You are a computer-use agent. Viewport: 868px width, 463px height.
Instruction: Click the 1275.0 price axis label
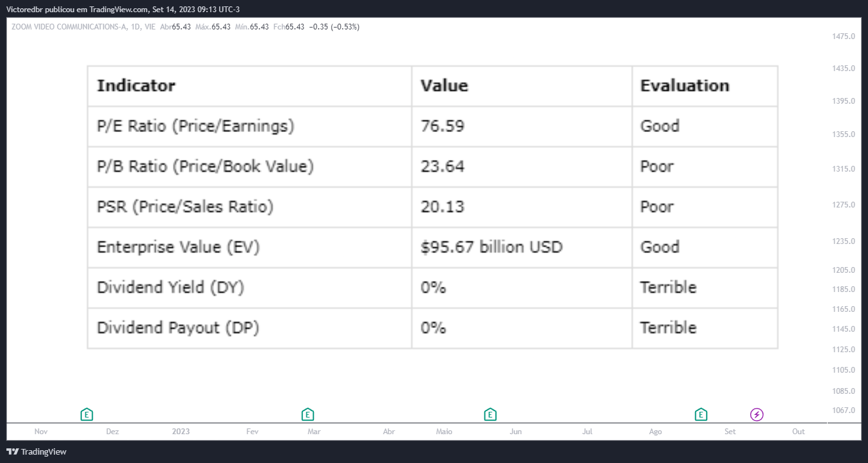844,205
